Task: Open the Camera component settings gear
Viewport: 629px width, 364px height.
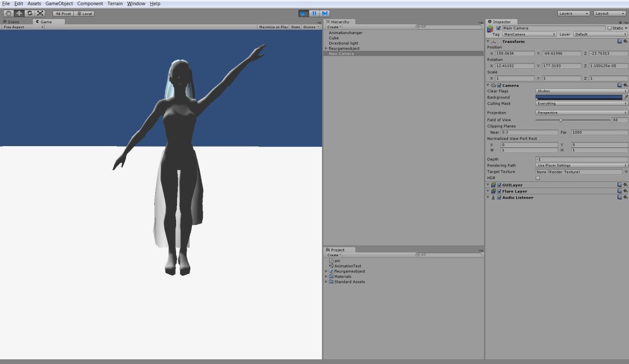Action: click(x=624, y=85)
